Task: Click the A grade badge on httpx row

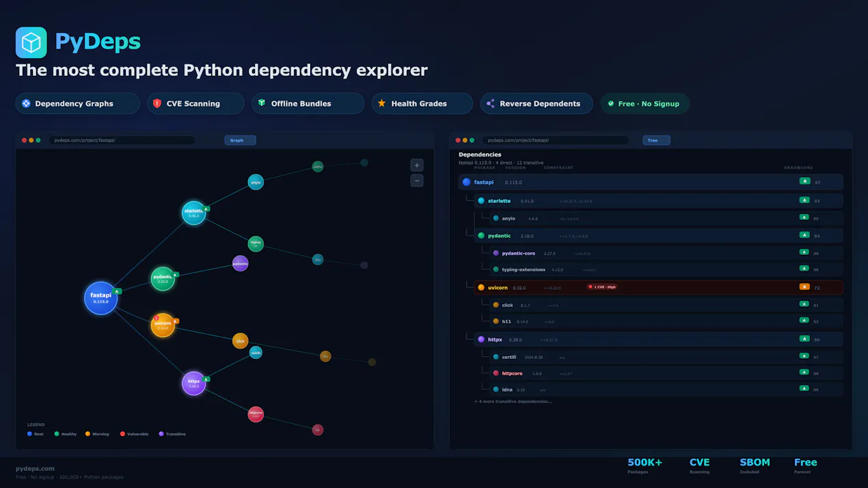Action: pyautogui.click(x=804, y=338)
